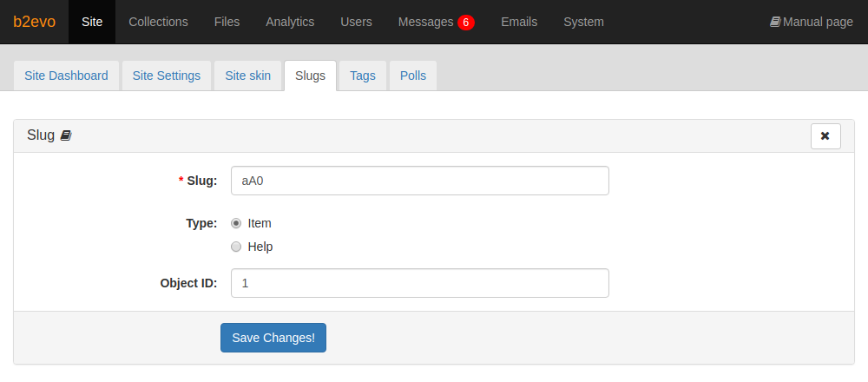
Task: Open the Site menu
Action: (92, 22)
